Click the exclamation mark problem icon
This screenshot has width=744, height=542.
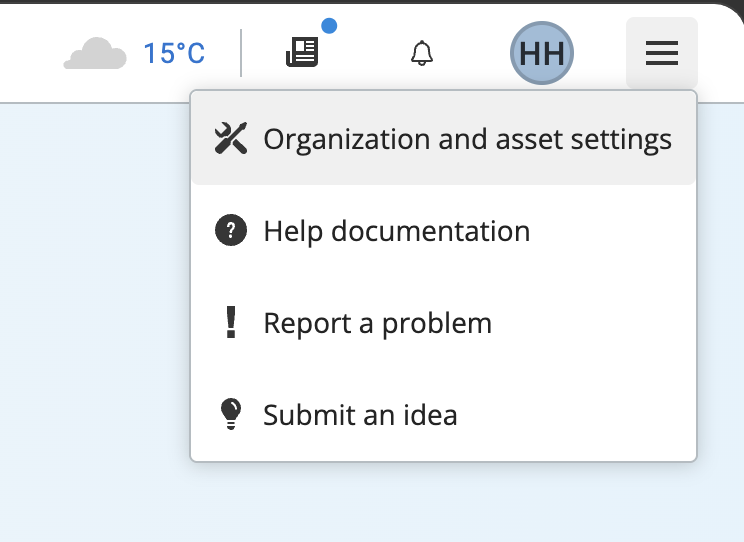click(x=231, y=322)
